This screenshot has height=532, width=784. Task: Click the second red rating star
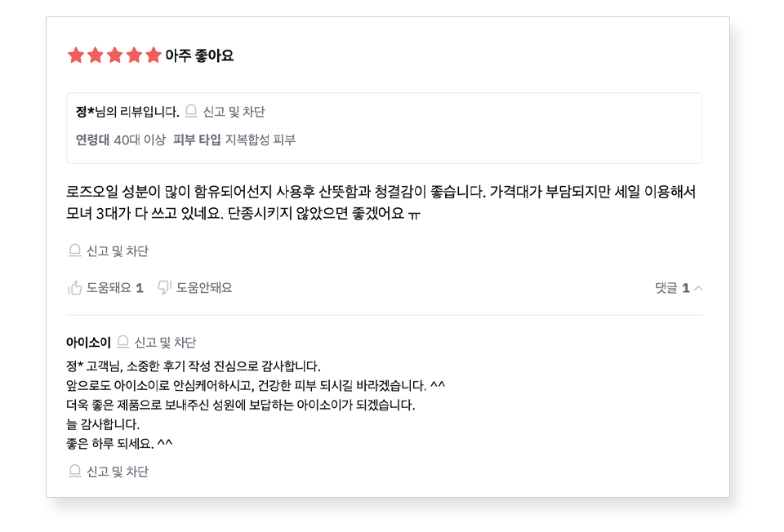[96, 55]
